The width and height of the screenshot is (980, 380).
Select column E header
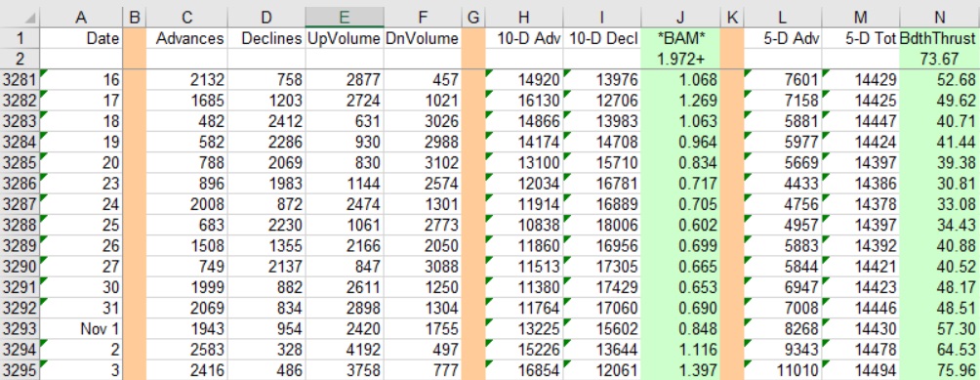[x=345, y=19]
